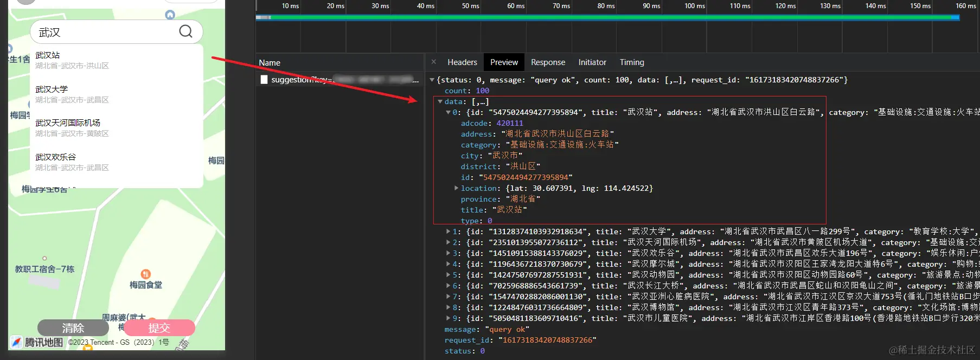Click the network timeline overview bar

click(607, 17)
